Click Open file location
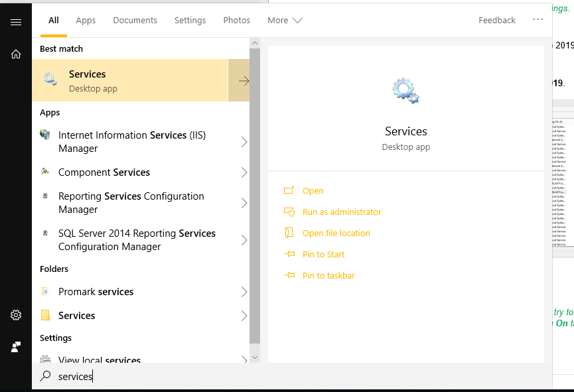 (336, 233)
